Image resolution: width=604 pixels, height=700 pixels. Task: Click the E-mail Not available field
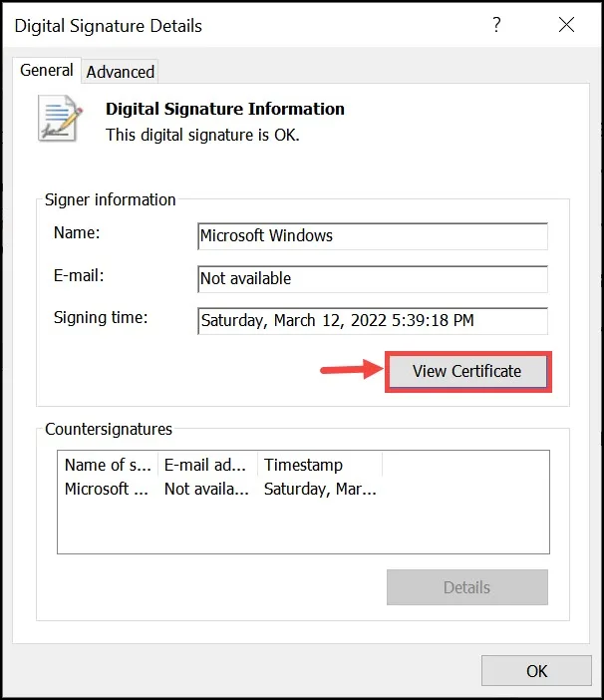tap(373, 279)
